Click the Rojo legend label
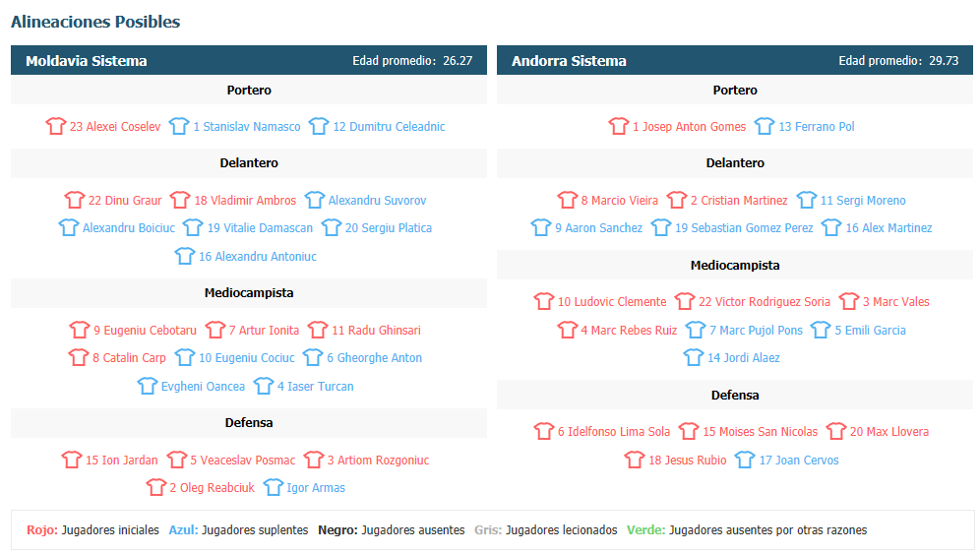 coord(42,530)
